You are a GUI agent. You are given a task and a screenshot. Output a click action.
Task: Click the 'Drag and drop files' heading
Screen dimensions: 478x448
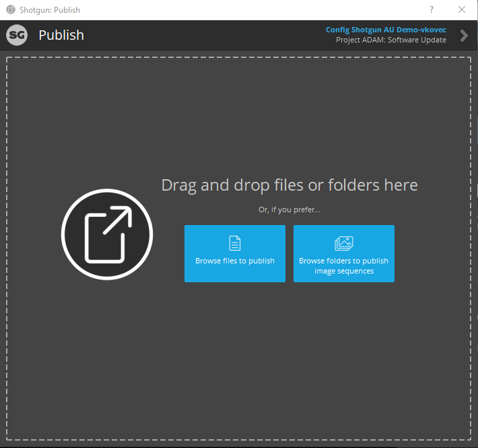(289, 185)
